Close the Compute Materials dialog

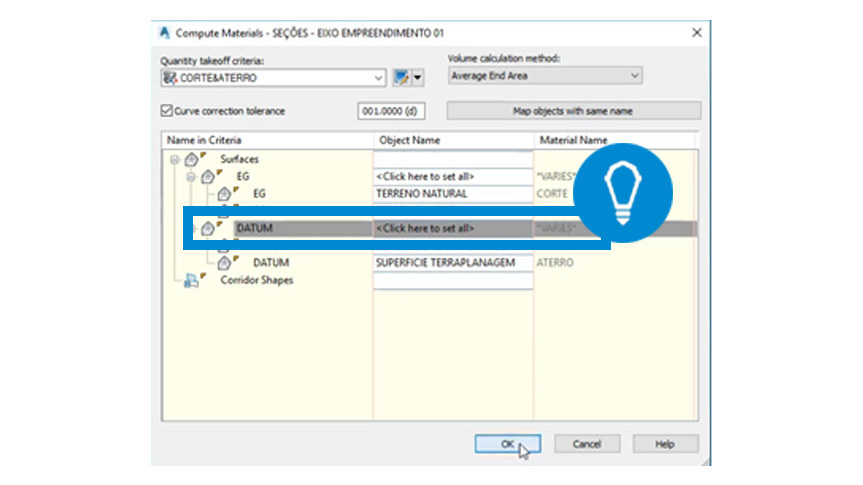(697, 32)
